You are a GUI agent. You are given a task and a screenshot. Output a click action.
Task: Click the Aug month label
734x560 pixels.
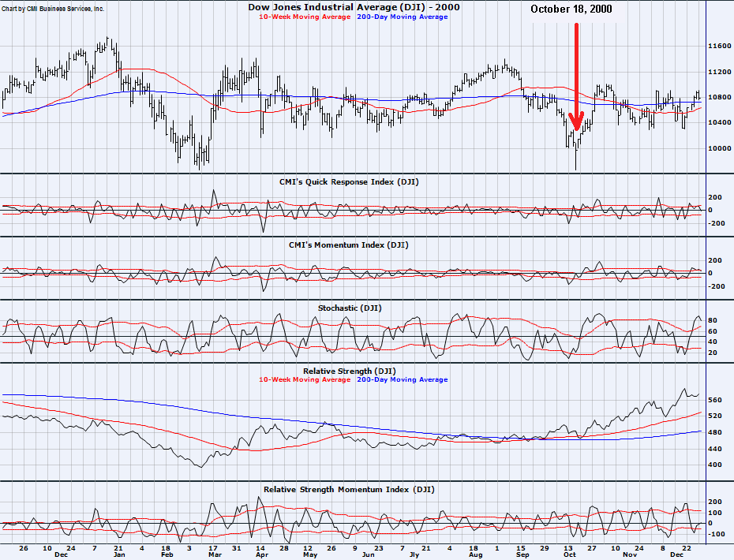point(475,554)
